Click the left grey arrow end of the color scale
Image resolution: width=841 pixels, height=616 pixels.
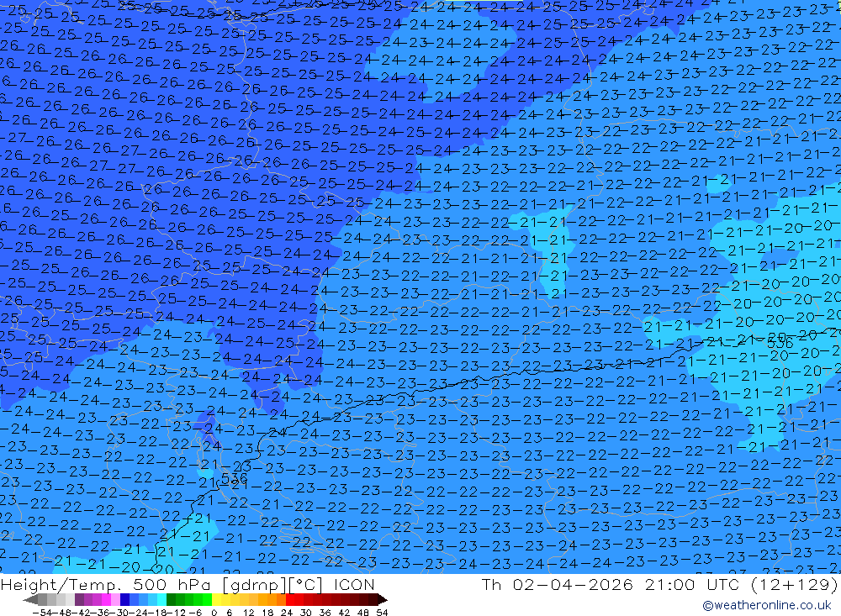click(30, 599)
